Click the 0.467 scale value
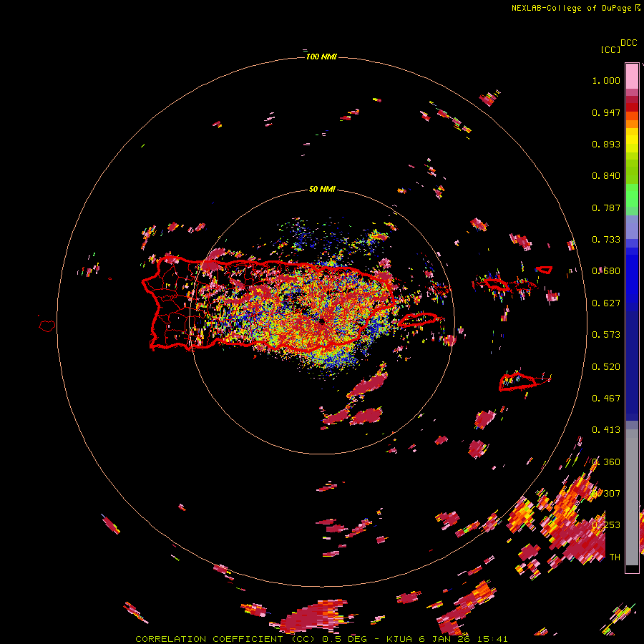This screenshot has width=644, height=644. click(606, 399)
